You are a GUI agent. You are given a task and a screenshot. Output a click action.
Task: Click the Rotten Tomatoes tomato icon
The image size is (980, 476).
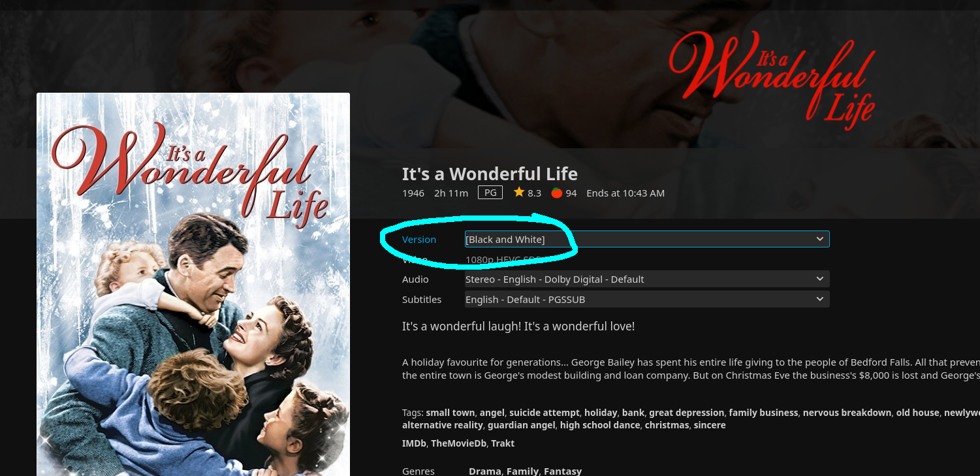point(557,193)
